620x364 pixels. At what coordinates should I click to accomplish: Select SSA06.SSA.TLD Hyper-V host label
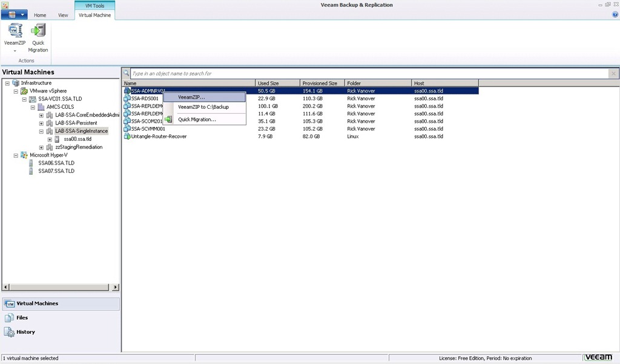point(56,163)
